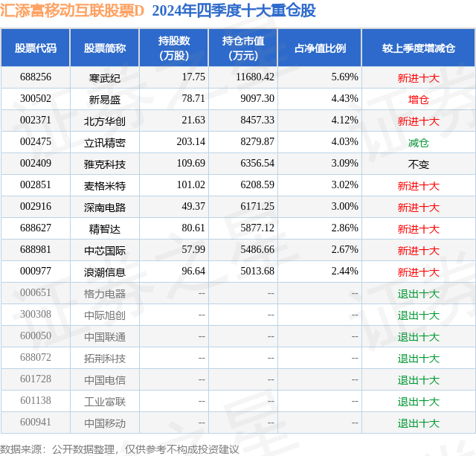Select stock name 中国移动

pyautogui.click(x=105, y=423)
